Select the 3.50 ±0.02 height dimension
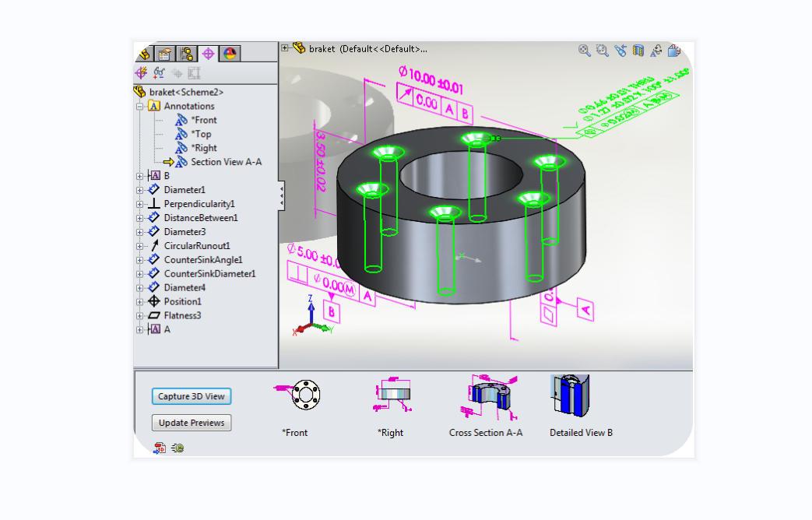Screen dimensions: 812x520 click(x=321, y=160)
